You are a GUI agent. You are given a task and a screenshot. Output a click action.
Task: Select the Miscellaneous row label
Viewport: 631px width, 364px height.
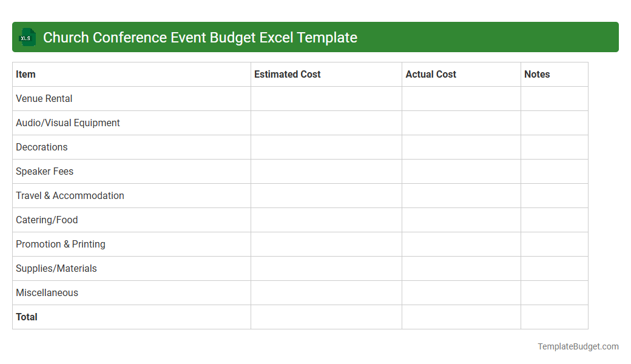point(47,292)
